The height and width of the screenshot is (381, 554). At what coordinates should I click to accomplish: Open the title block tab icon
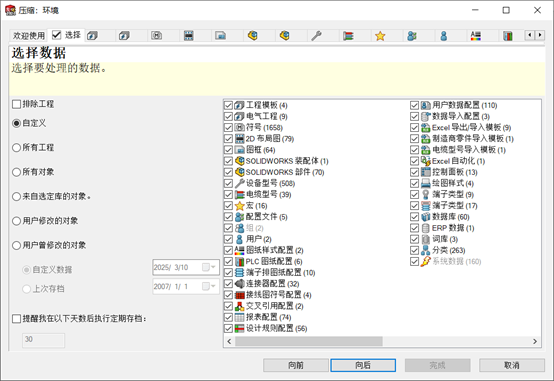tap(220, 36)
